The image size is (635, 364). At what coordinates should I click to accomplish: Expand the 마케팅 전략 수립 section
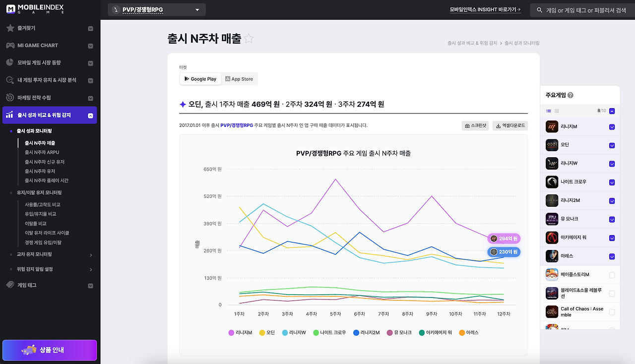(90, 98)
